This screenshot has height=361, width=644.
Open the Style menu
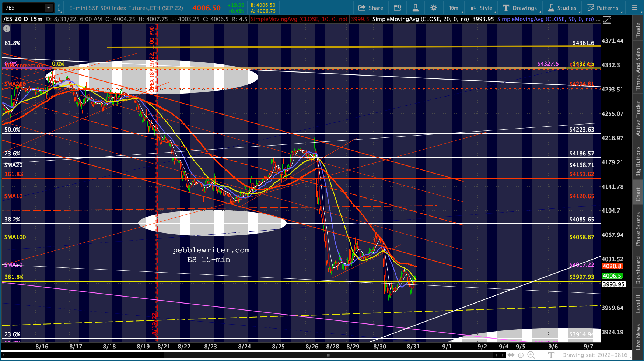[481, 8]
